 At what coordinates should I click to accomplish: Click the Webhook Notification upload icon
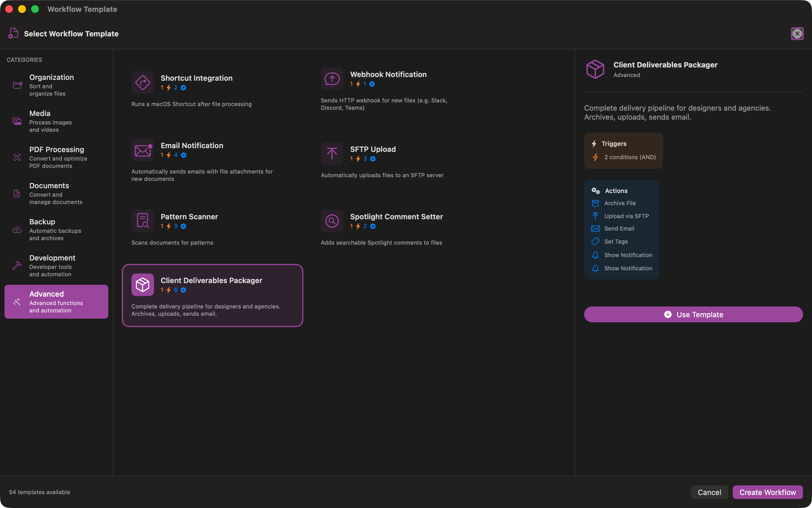coord(332,79)
